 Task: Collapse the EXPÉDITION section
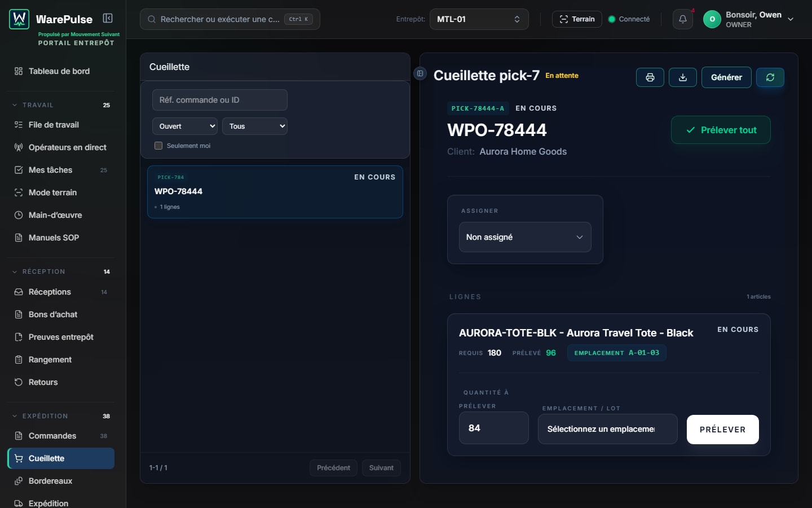tap(61, 416)
